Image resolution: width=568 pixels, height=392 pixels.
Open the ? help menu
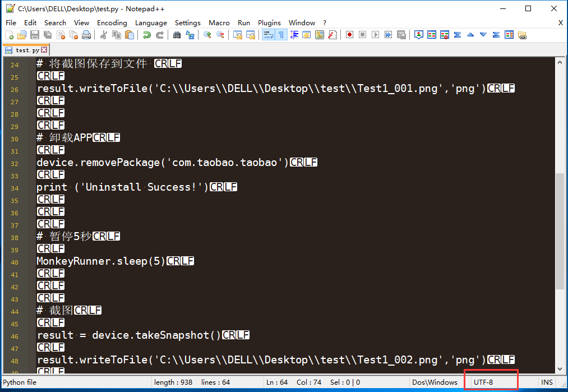(x=325, y=23)
